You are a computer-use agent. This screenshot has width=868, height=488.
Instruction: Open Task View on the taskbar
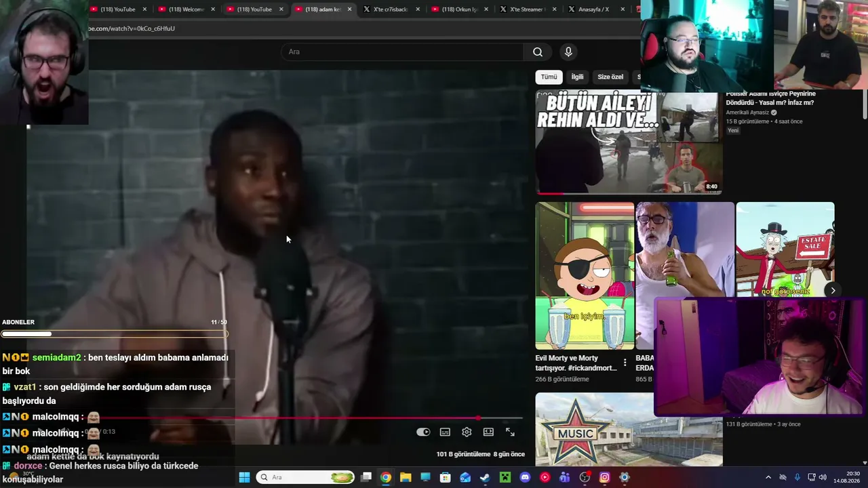[x=366, y=477]
